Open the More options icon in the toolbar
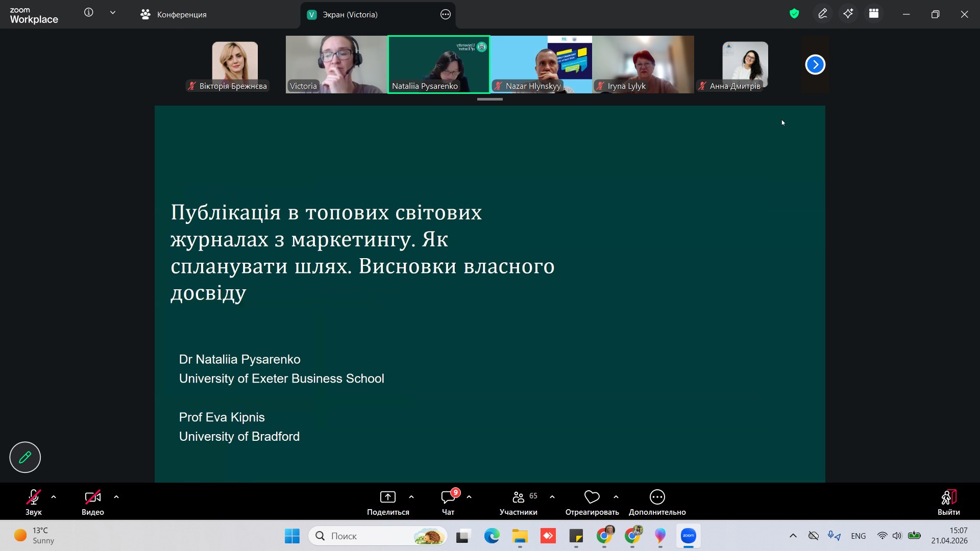Viewport: 980px width, 551px height. tap(657, 497)
